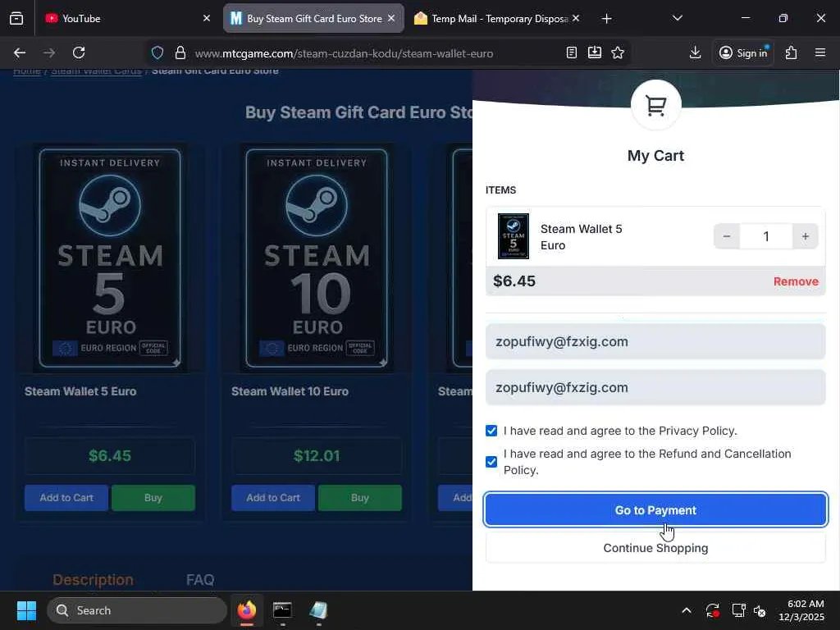
Task: Open the notepad-like taskbar icon
Action: pos(318,610)
